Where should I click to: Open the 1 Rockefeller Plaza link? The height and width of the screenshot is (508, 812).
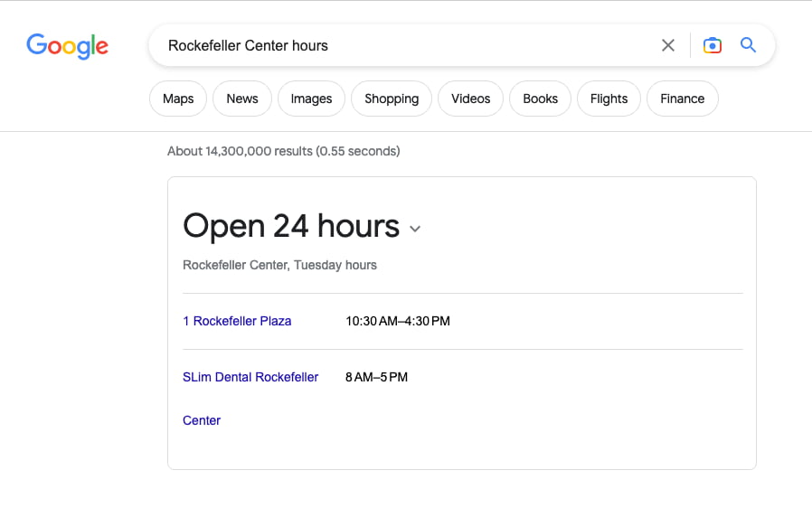click(x=237, y=321)
